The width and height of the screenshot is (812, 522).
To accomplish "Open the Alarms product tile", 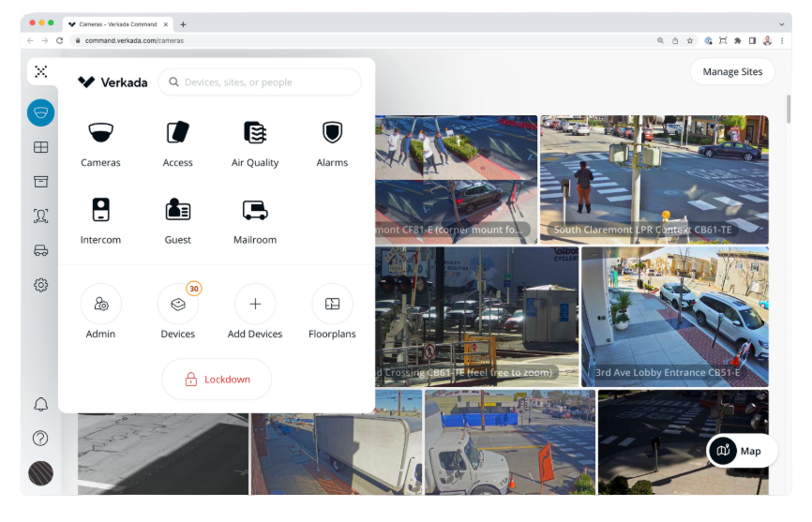I will 332,144.
